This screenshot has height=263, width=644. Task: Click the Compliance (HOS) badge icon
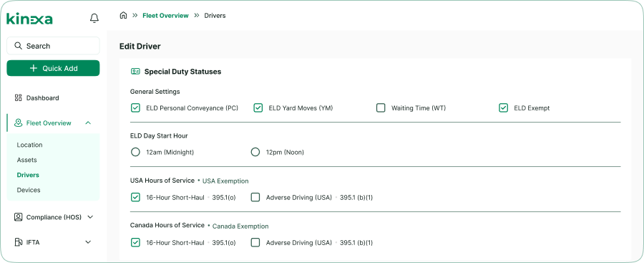click(18, 217)
